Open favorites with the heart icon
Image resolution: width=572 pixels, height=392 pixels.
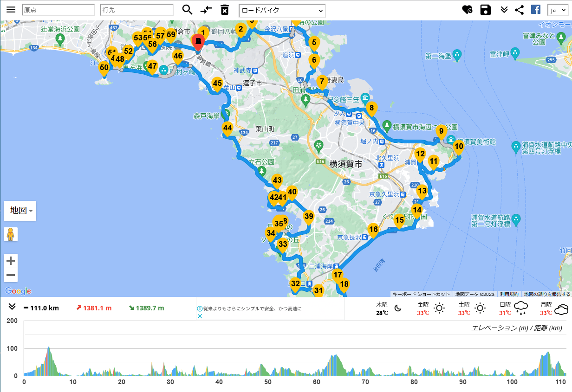(467, 10)
